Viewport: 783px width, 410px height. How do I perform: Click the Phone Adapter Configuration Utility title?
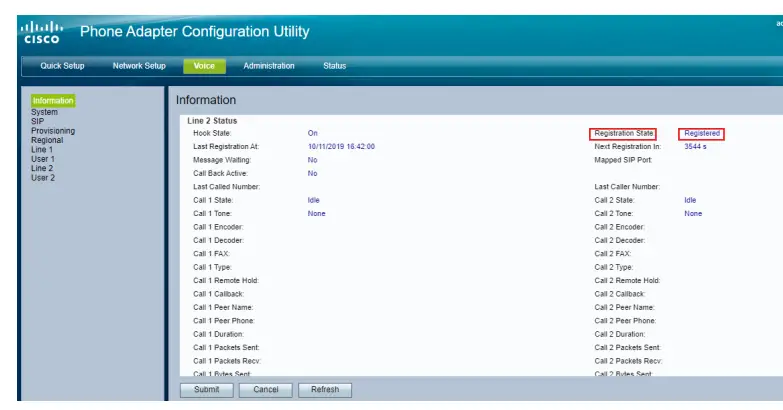click(195, 32)
